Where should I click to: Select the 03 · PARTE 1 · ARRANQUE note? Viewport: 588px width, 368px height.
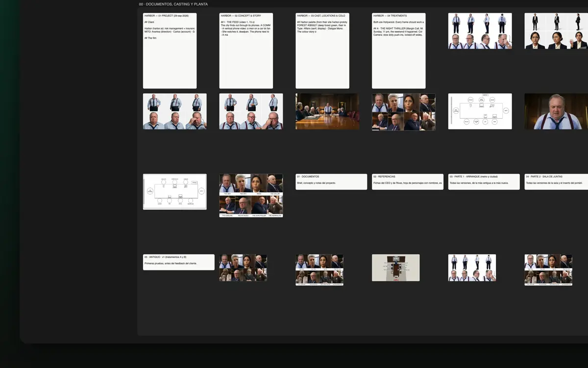484,182
